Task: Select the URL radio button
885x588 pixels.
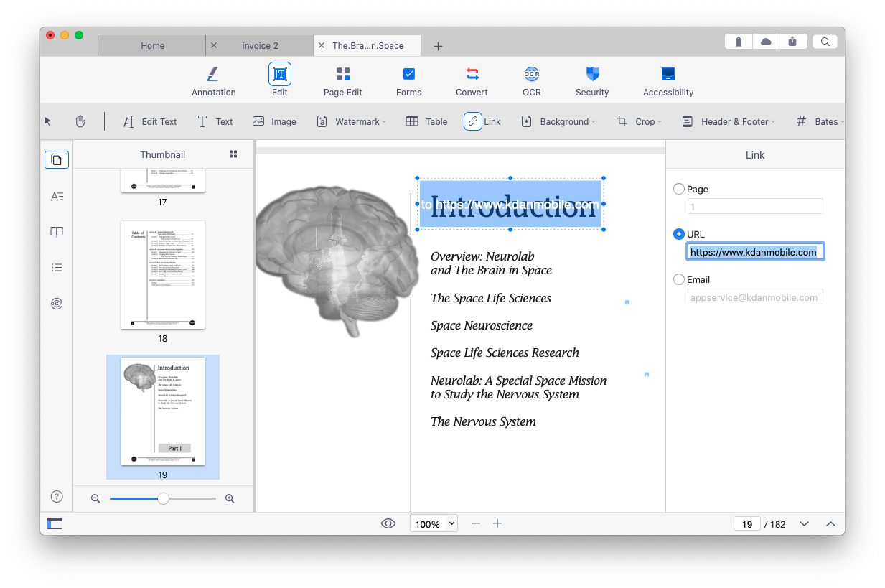Action: (679, 234)
